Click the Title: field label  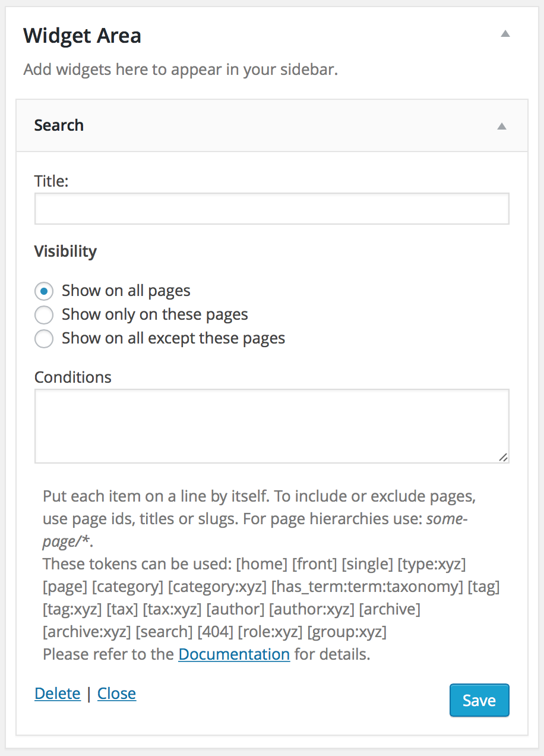point(52,181)
